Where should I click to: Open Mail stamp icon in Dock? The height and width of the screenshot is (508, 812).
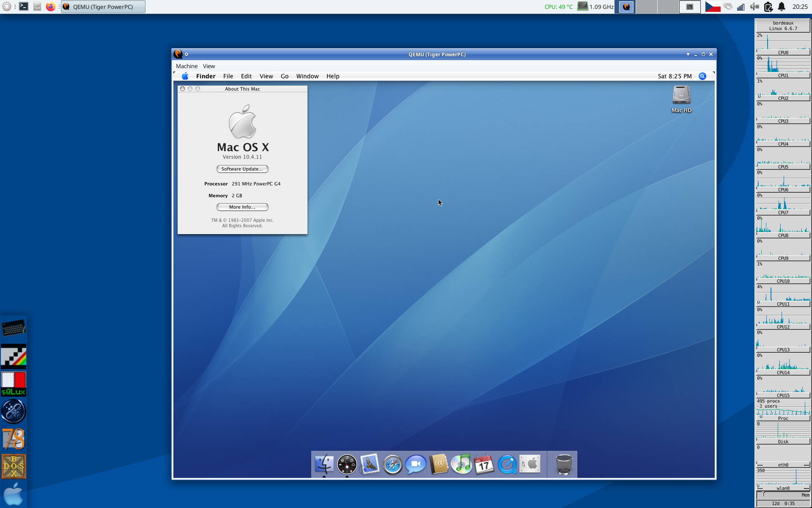click(370, 464)
